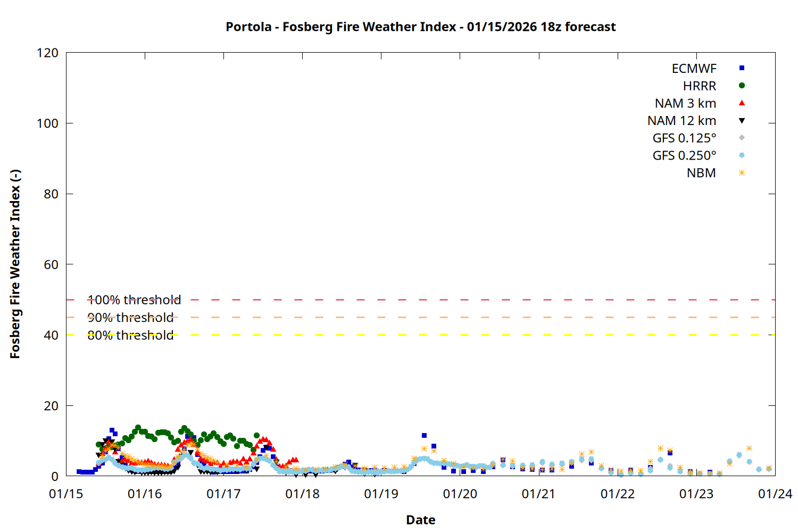
Task: Click the 100% threshold label
Action: (134, 300)
